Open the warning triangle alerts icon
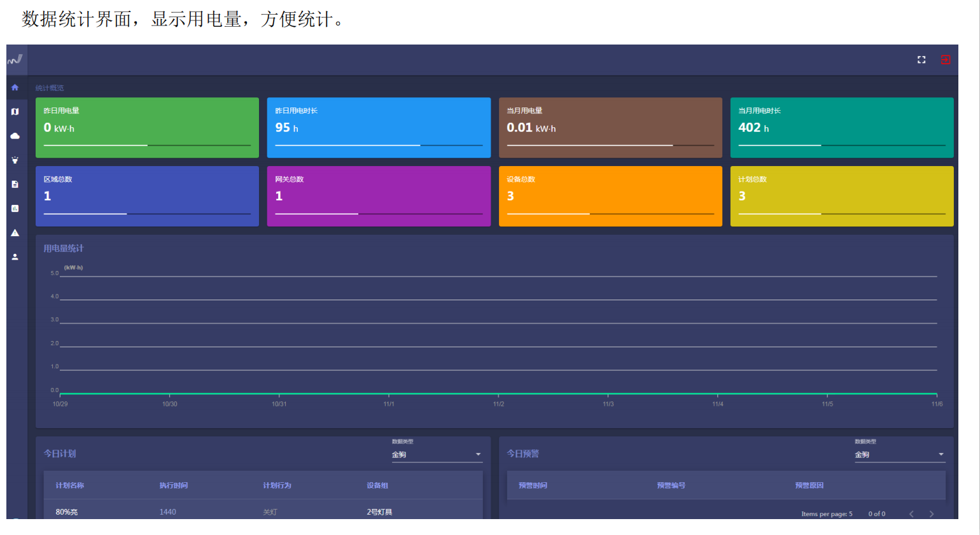 [x=15, y=233]
